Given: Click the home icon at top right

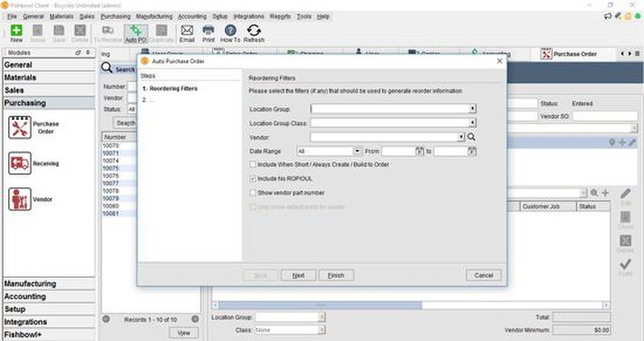Looking at the screenshot, I should 628,16.
